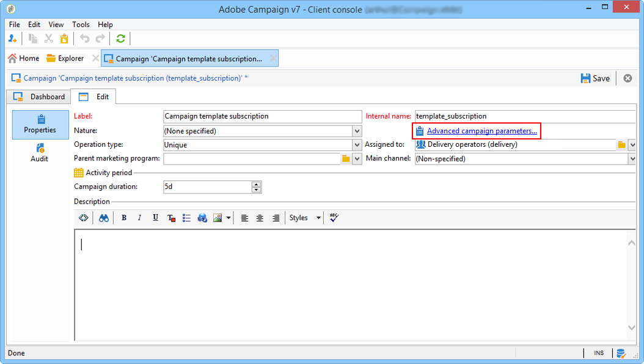
Task: Align description text right
Action: click(276, 218)
